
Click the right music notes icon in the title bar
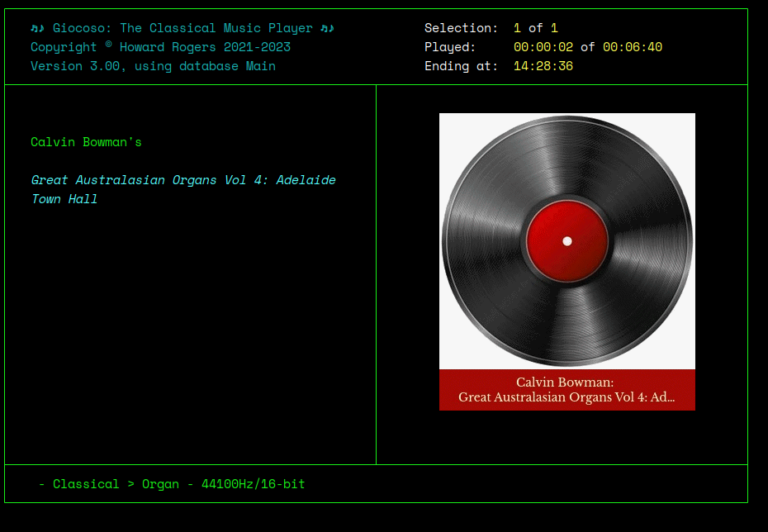click(x=325, y=27)
